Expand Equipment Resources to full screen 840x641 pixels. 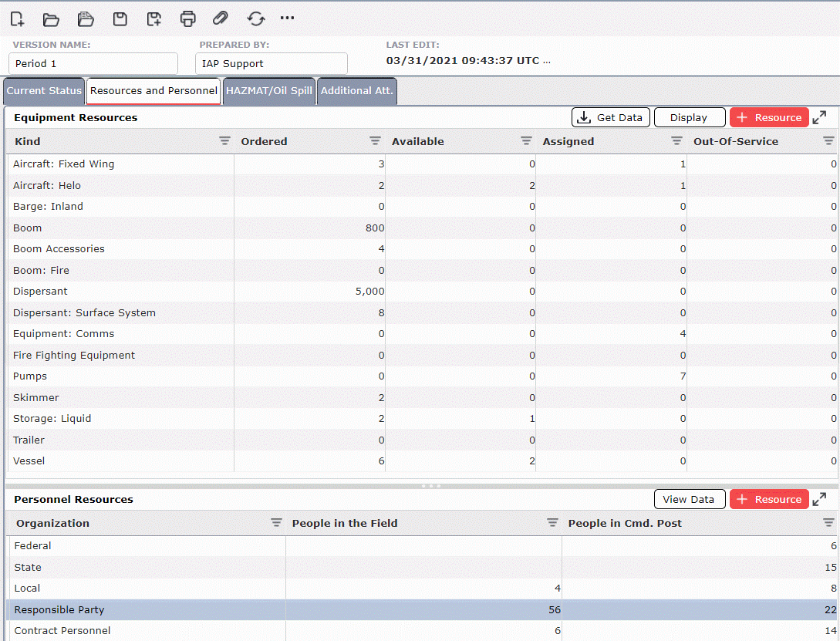coord(820,117)
